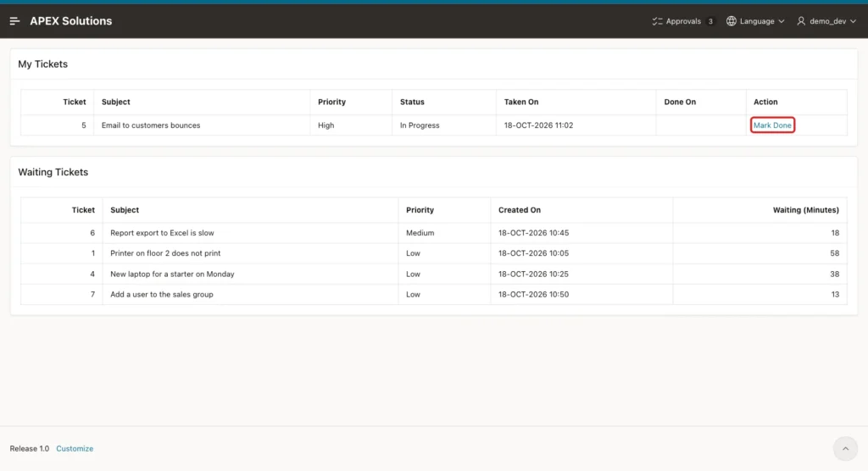The height and width of the screenshot is (471, 868).
Task: Click Low priority for the new laptop ticket
Action: (x=413, y=274)
